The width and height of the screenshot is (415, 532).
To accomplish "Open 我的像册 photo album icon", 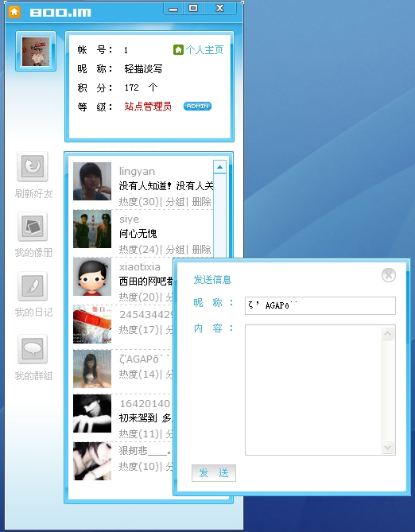I will (x=33, y=227).
